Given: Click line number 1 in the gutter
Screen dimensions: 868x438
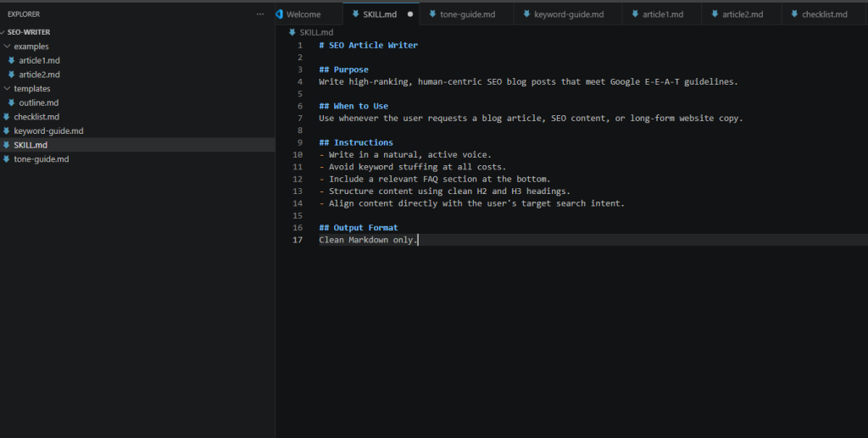Looking at the screenshot, I should pyautogui.click(x=300, y=46).
